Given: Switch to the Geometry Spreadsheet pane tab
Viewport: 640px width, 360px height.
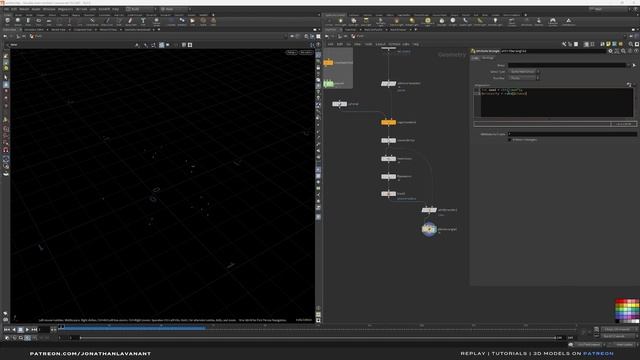Looking at the screenshot, I should pos(138,29).
